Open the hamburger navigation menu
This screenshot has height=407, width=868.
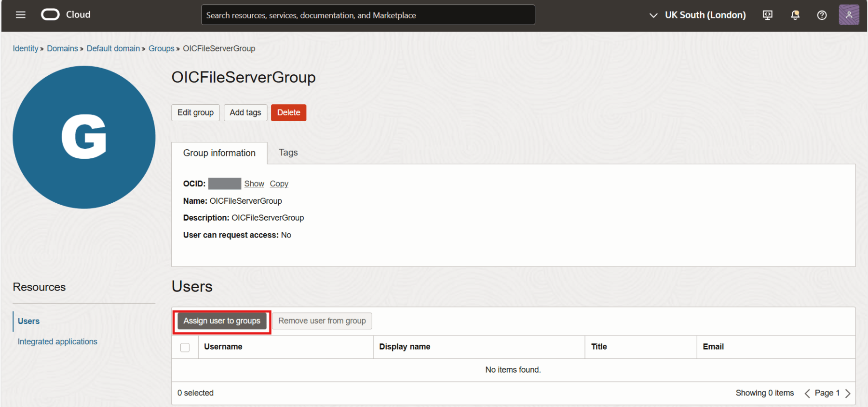click(x=20, y=15)
